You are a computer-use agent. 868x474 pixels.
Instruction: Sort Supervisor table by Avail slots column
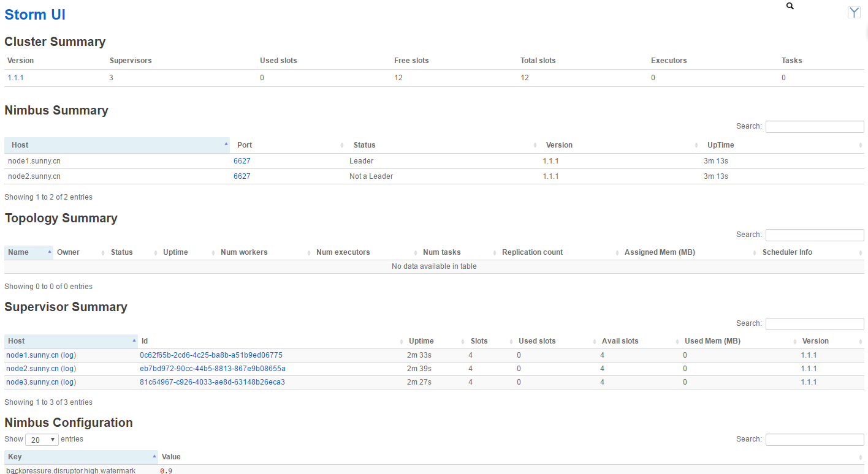[640, 341]
